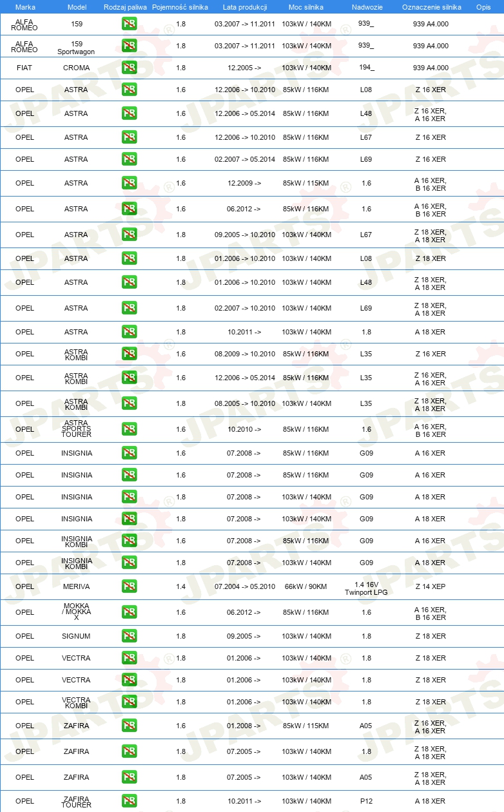Click the fuel icon for Astra 1.6 L48

(130, 113)
